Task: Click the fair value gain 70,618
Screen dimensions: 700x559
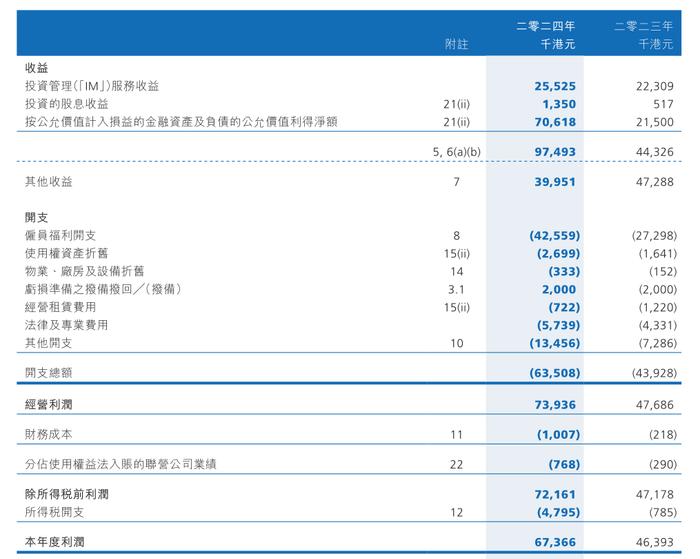Action: click(x=555, y=122)
